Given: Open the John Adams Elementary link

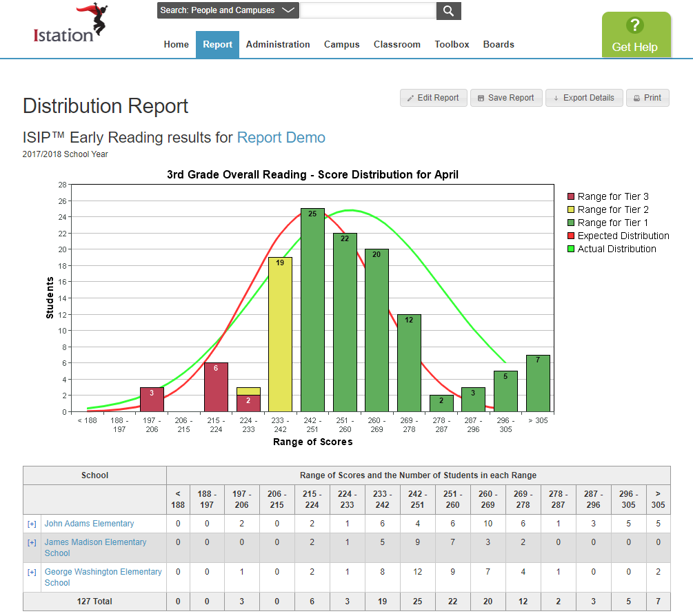Looking at the screenshot, I should (89, 524).
